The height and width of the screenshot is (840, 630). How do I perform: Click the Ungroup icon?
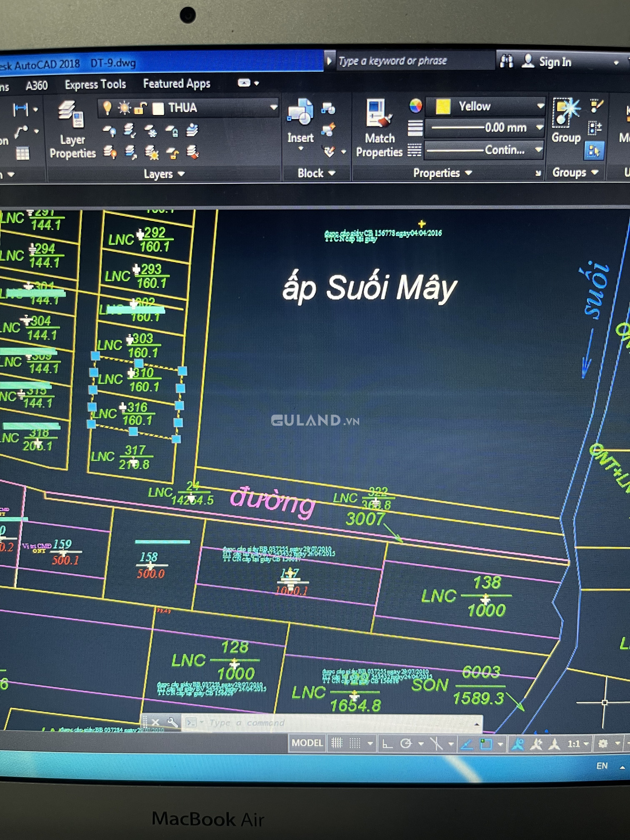point(597,106)
